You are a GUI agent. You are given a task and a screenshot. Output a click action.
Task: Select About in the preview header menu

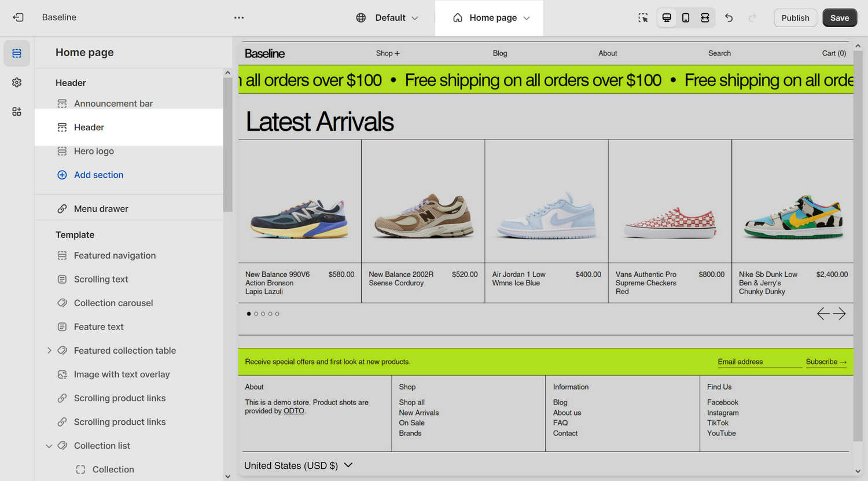pyautogui.click(x=607, y=53)
